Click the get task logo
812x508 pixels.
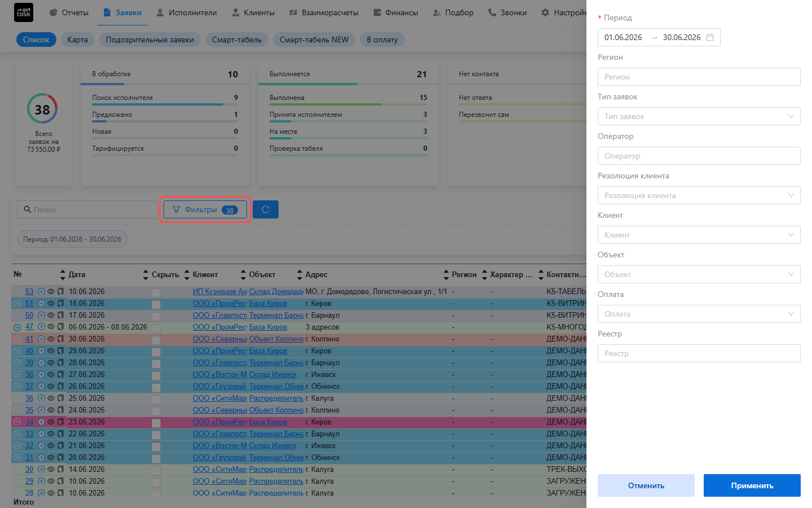(24, 12)
